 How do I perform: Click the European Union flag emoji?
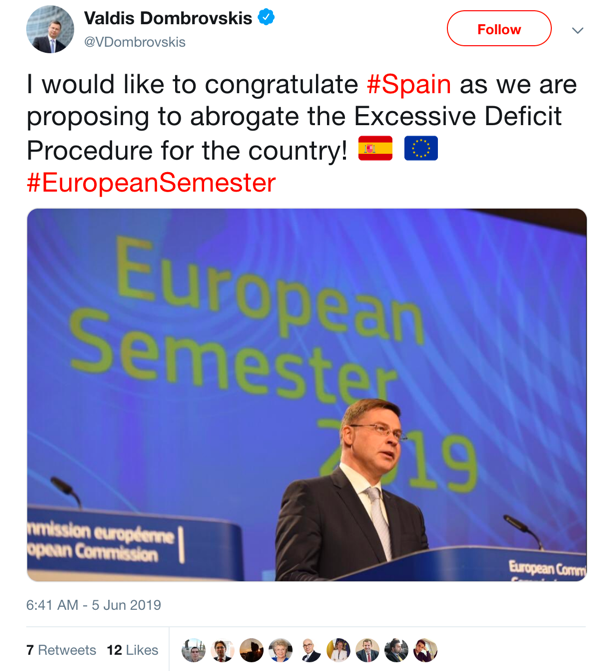tap(421, 150)
